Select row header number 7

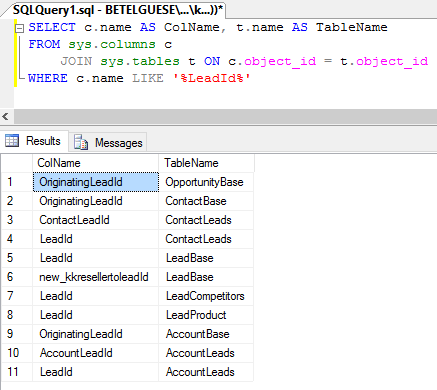tap(17, 296)
